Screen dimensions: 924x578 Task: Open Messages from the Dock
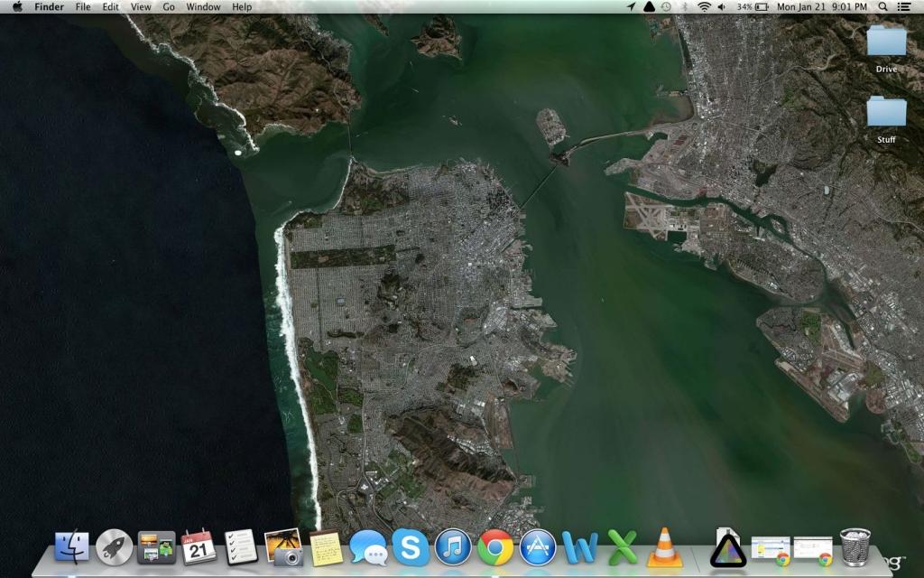(x=368, y=547)
